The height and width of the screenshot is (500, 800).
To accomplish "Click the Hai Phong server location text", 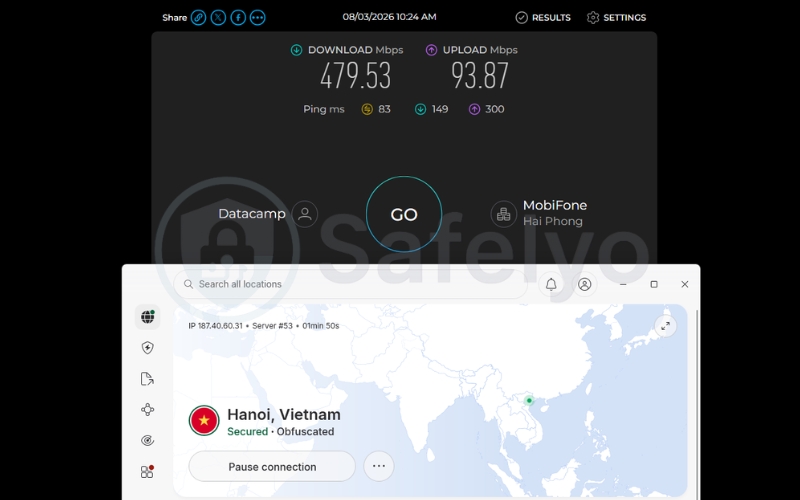I will (x=553, y=221).
